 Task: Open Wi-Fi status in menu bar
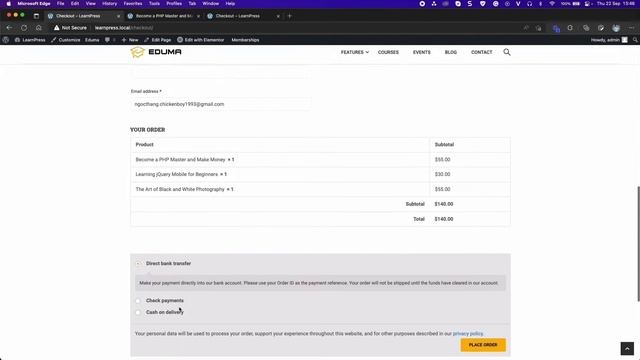552,4
